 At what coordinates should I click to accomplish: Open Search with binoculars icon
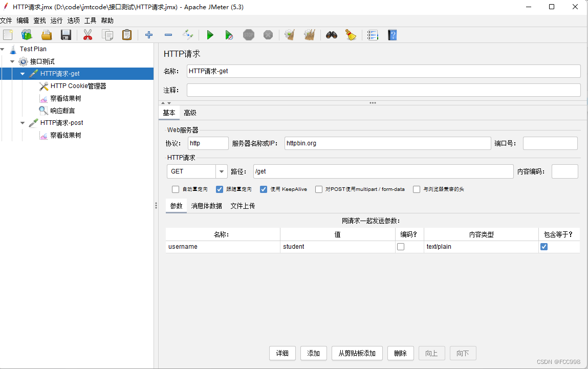pyautogui.click(x=332, y=35)
